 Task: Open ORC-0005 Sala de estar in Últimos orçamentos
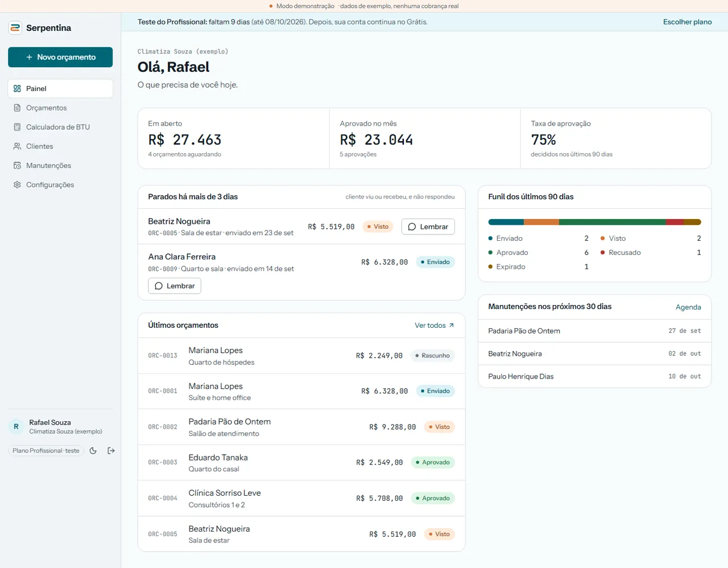301,534
